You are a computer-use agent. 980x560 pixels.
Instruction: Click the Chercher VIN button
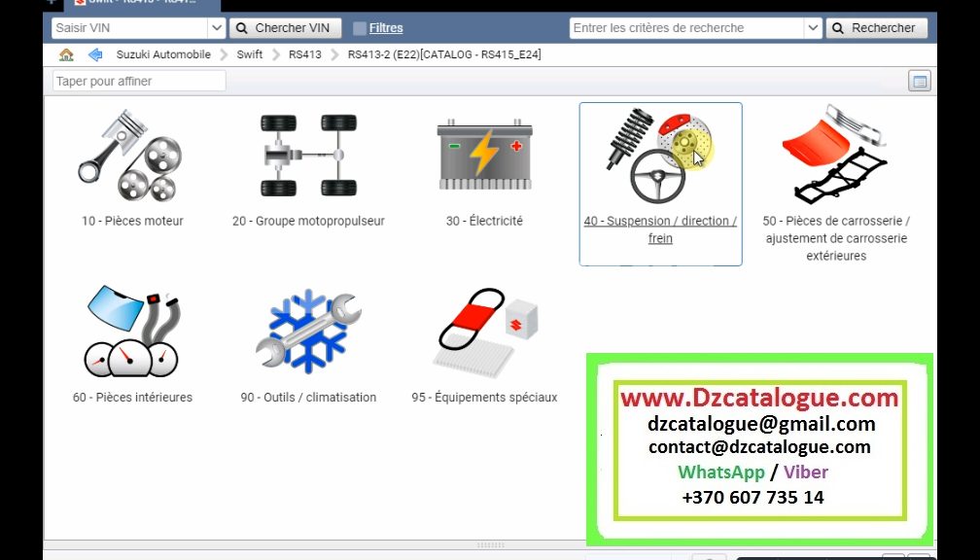click(286, 28)
